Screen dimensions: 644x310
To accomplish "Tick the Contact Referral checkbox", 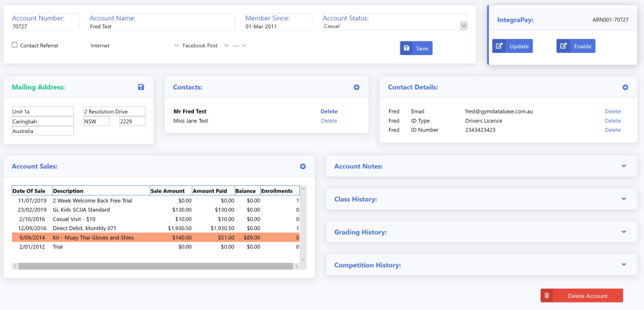I will tap(14, 45).
